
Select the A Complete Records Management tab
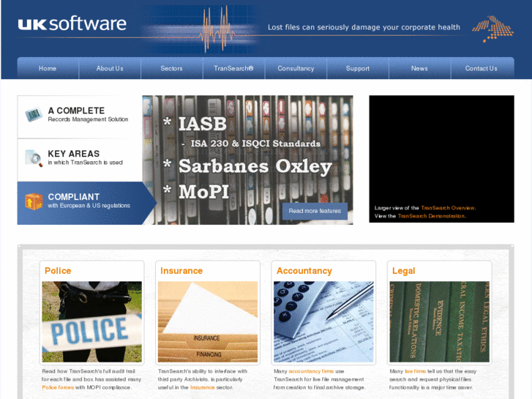80,117
